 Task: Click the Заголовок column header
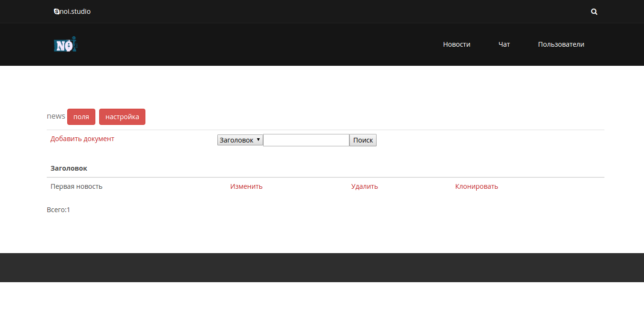pyautogui.click(x=69, y=168)
